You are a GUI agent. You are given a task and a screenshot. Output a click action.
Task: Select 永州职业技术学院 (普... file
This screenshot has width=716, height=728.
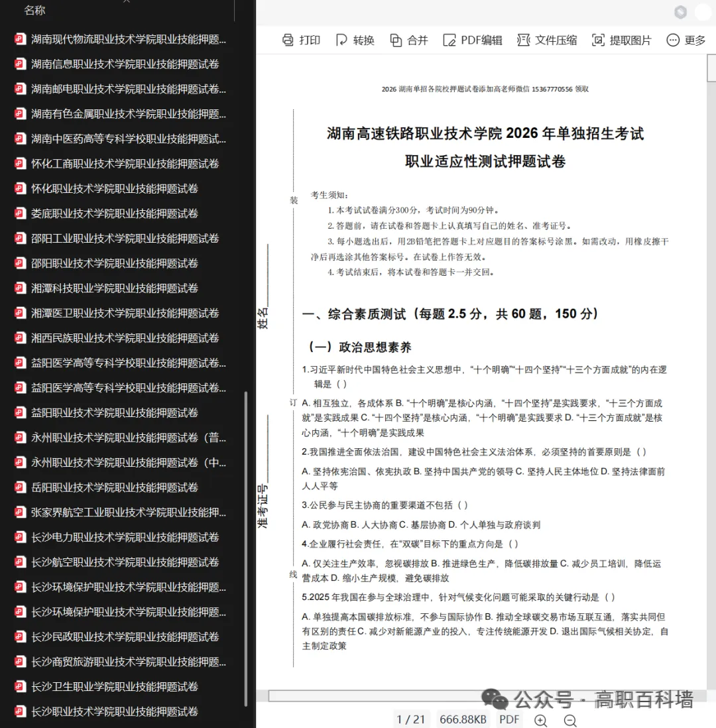pos(121,438)
